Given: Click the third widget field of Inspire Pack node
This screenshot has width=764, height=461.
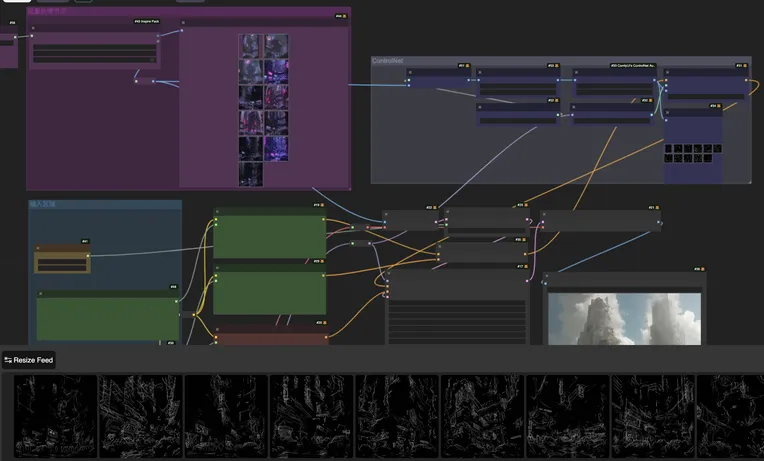Looking at the screenshot, I should pos(95,60).
